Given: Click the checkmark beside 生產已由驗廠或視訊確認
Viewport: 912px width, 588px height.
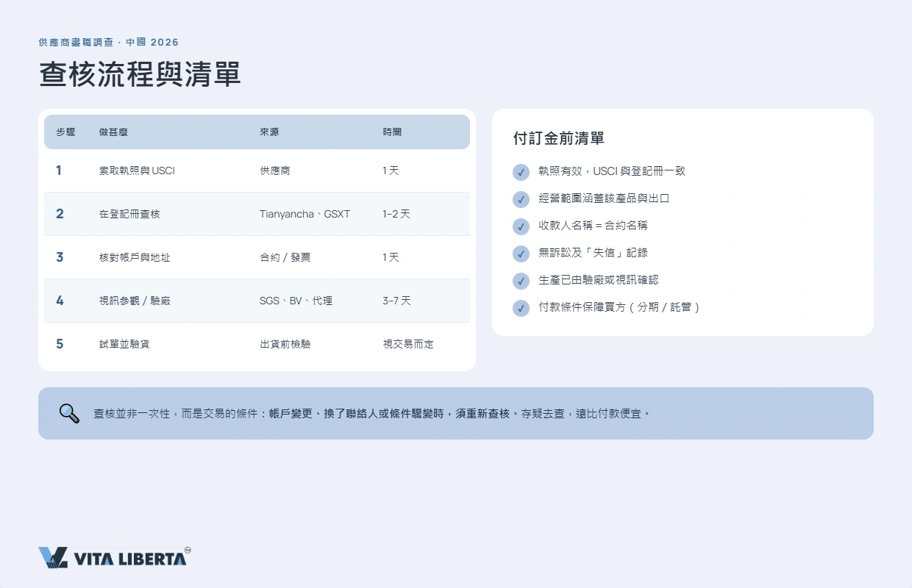Looking at the screenshot, I should pos(521,281).
